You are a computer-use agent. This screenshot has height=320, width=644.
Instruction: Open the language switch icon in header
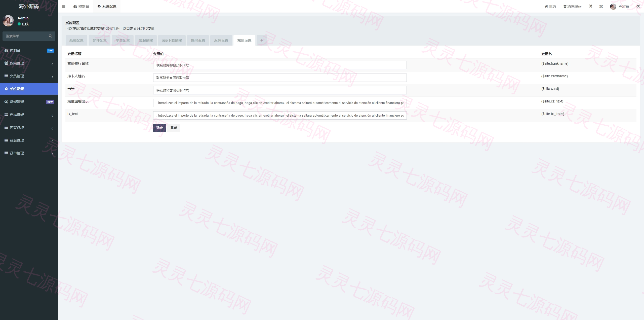[x=590, y=6]
